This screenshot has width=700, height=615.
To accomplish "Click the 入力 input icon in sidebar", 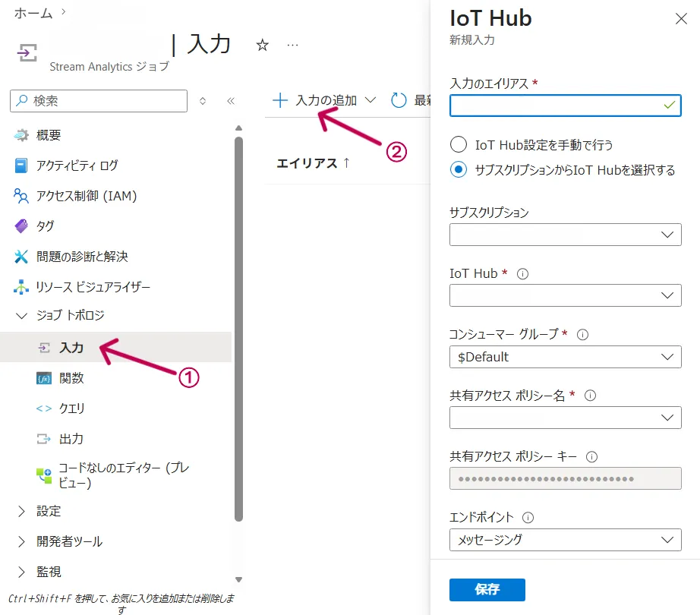I will tap(44, 347).
